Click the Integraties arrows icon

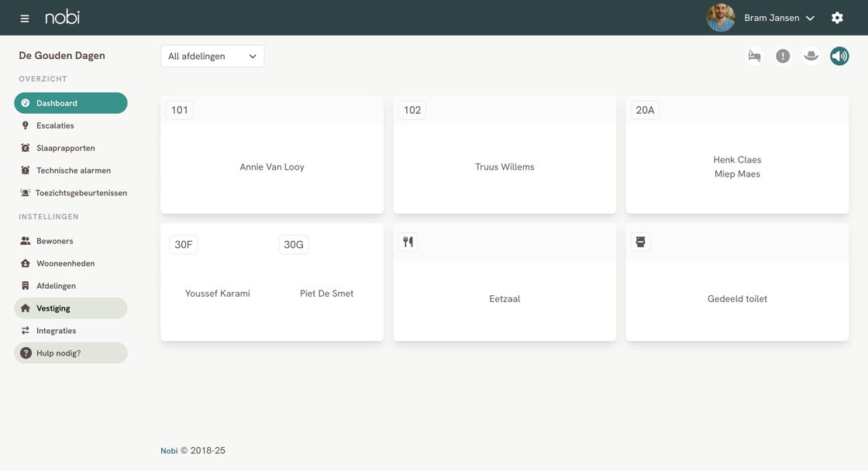pos(26,331)
